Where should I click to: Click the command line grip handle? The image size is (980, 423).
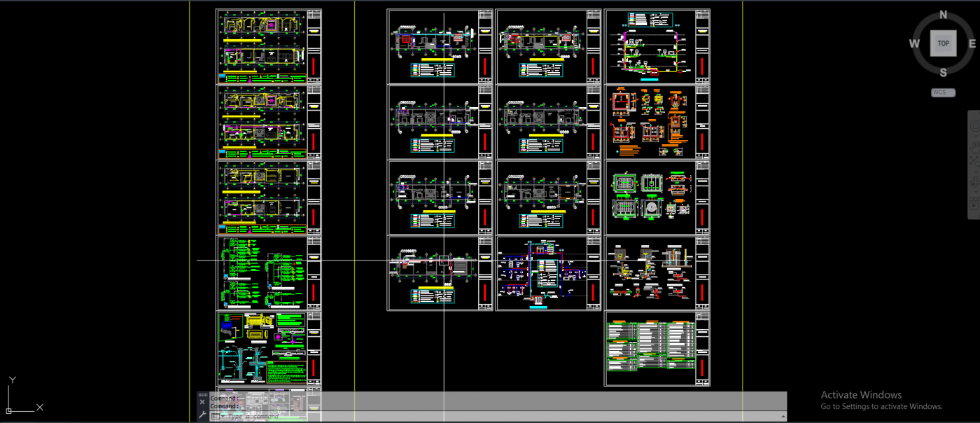(x=202, y=395)
